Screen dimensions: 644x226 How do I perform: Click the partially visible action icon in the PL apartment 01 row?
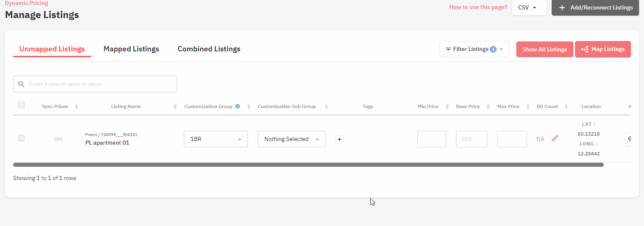[x=628, y=139]
